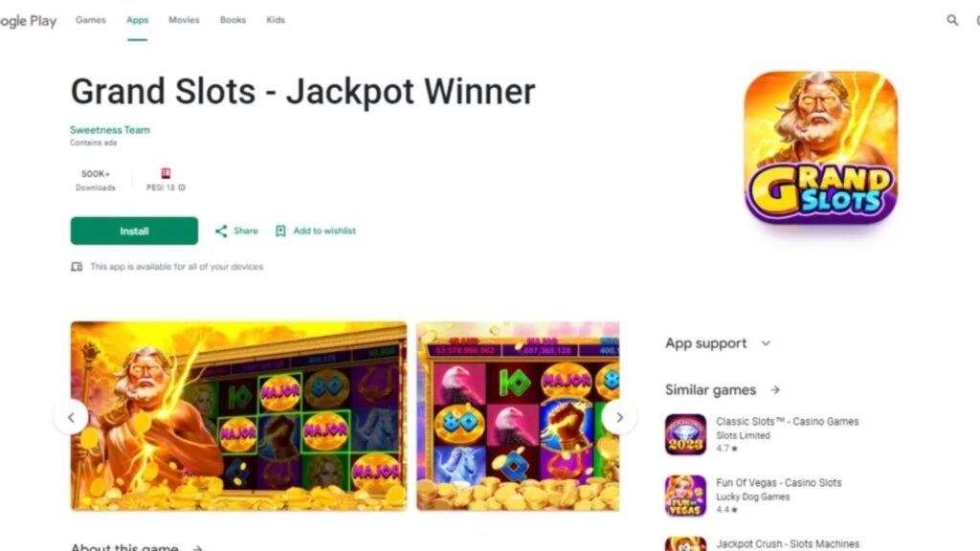Switch to the Movies tab
Screen dimensions: 980x551
click(x=184, y=20)
